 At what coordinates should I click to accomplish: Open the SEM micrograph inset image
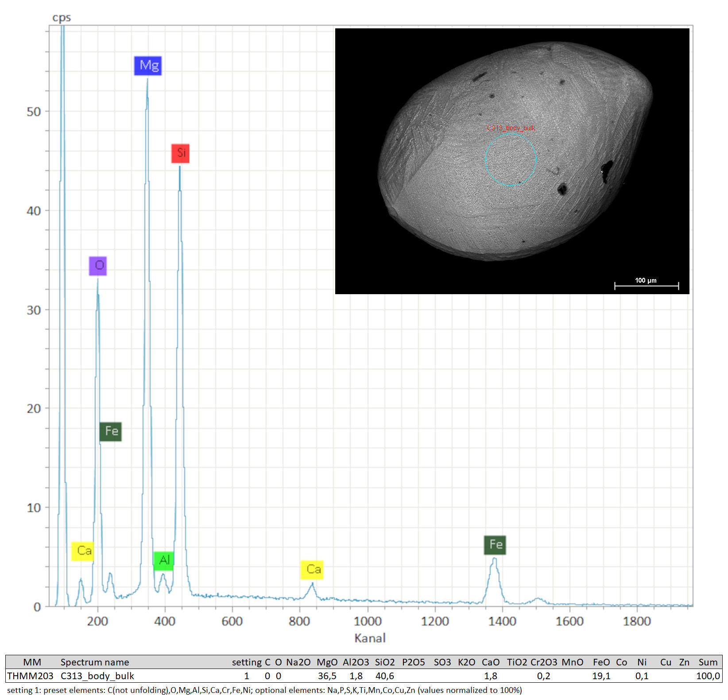coord(512,161)
